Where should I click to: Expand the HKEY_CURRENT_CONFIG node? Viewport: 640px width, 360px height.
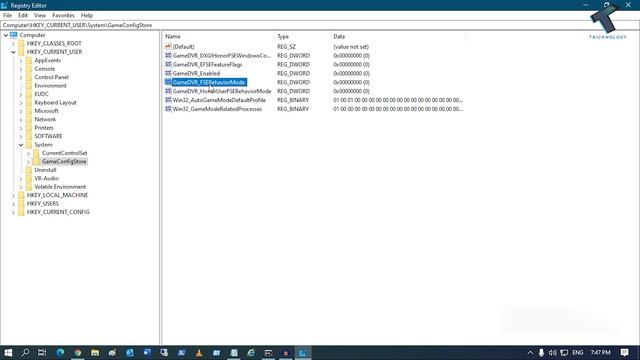click(13, 212)
